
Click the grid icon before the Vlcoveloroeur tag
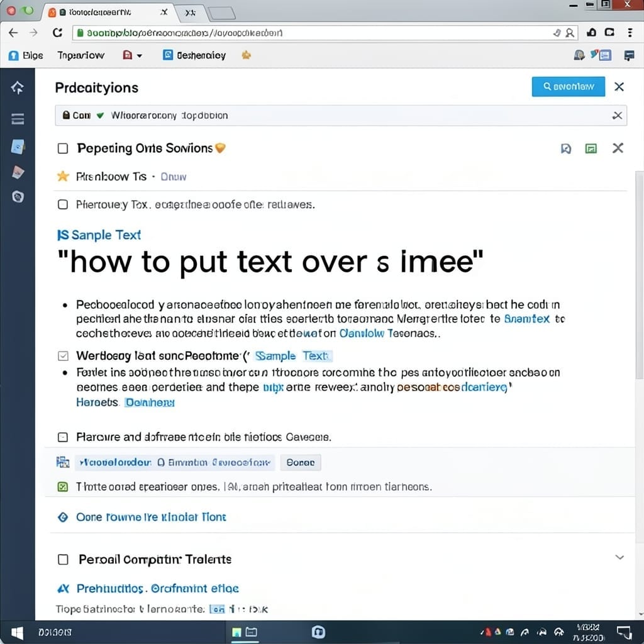[x=62, y=462]
